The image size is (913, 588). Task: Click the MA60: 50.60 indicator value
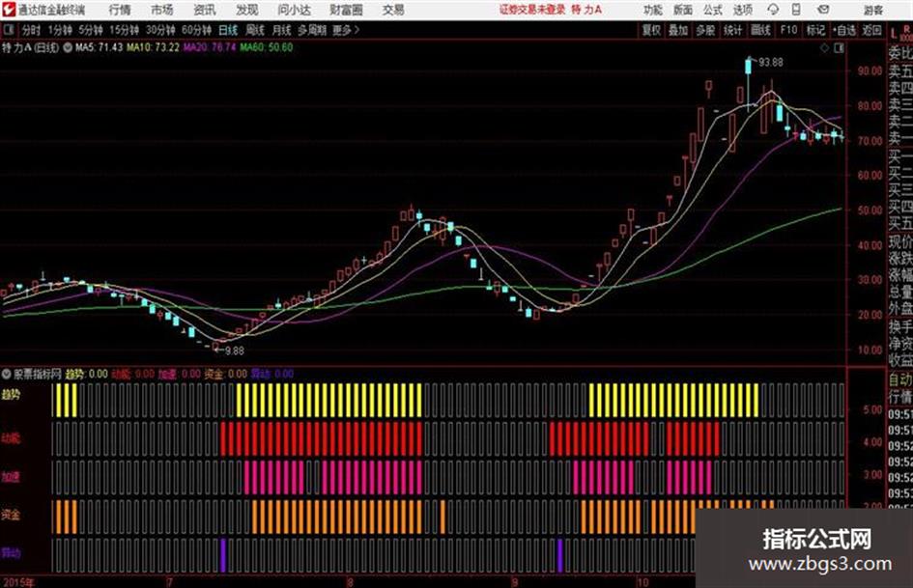266,47
